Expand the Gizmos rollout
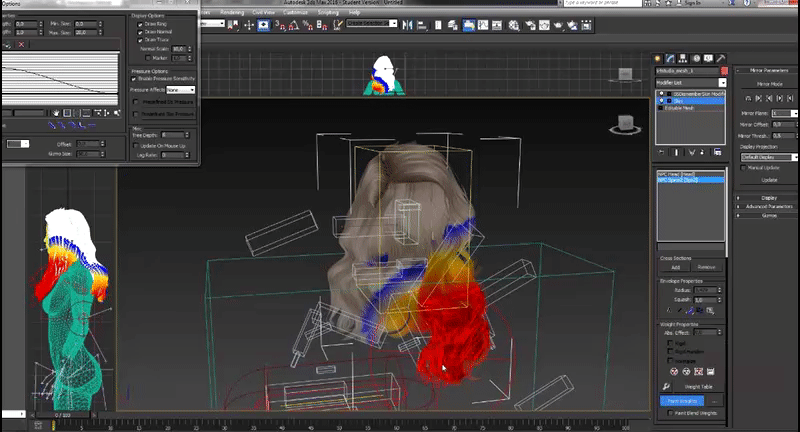Viewport: 800px width, 432px height. pyautogui.click(x=767, y=215)
